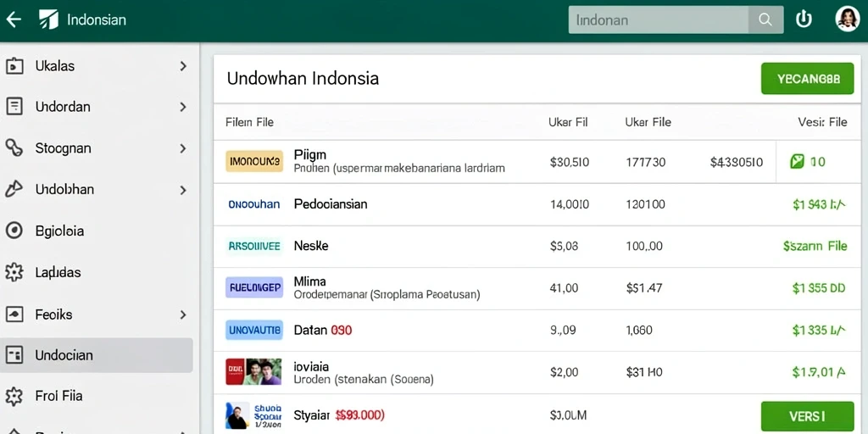This screenshot has height=434, width=868.
Task: Expand the Ukalas menu chevron
Action: 183,66
